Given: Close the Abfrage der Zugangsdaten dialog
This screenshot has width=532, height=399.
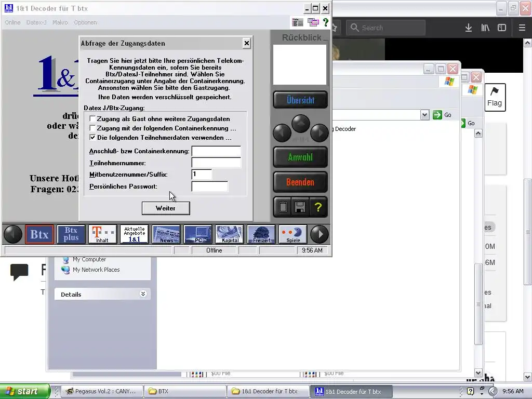Looking at the screenshot, I should tap(247, 43).
